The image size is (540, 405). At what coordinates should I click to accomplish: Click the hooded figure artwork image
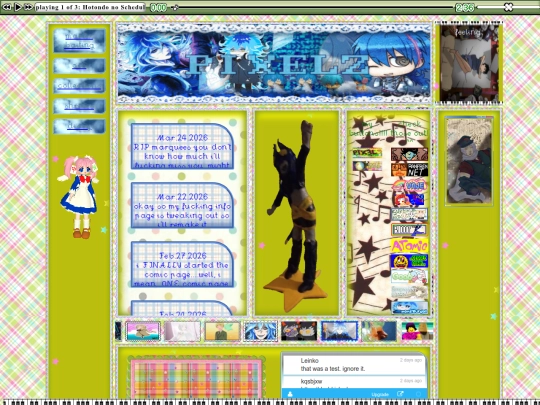coord(469,161)
